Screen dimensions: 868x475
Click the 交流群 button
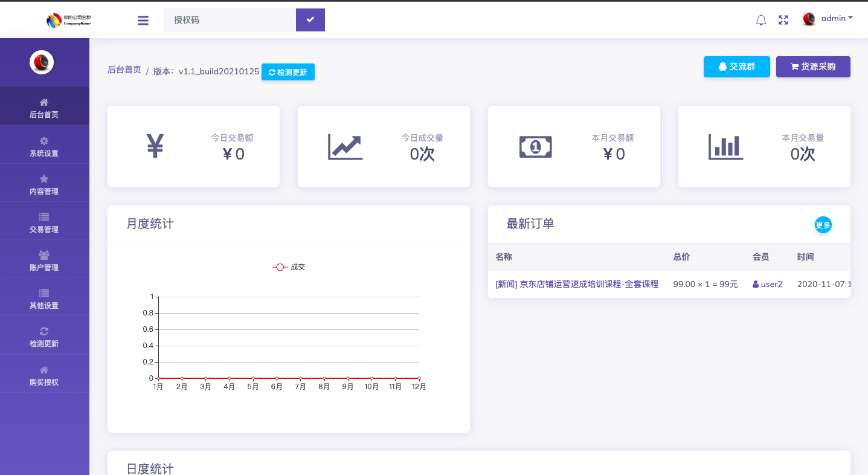[736, 66]
